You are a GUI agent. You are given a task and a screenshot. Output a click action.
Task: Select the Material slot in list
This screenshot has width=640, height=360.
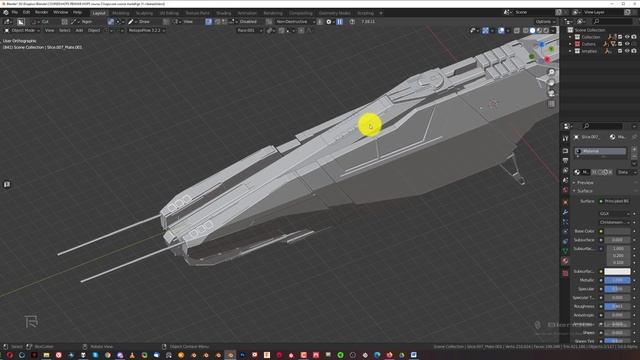click(x=600, y=151)
